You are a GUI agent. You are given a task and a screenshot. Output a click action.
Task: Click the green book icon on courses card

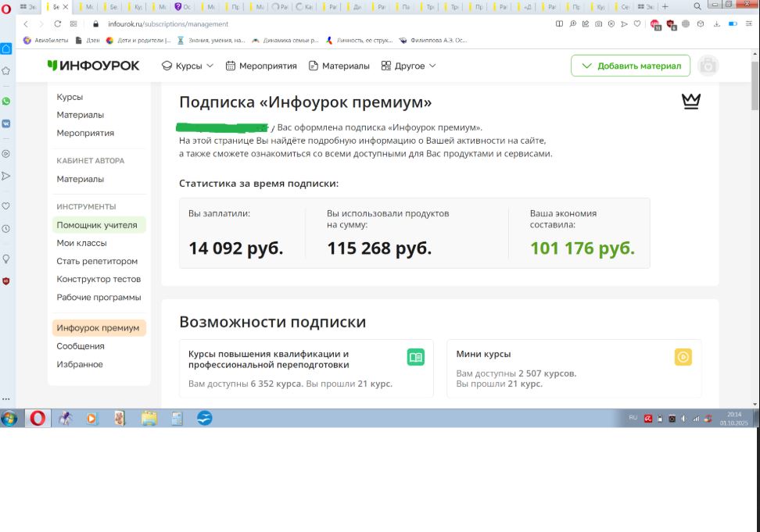pyautogui.click(x=416, y=357)
